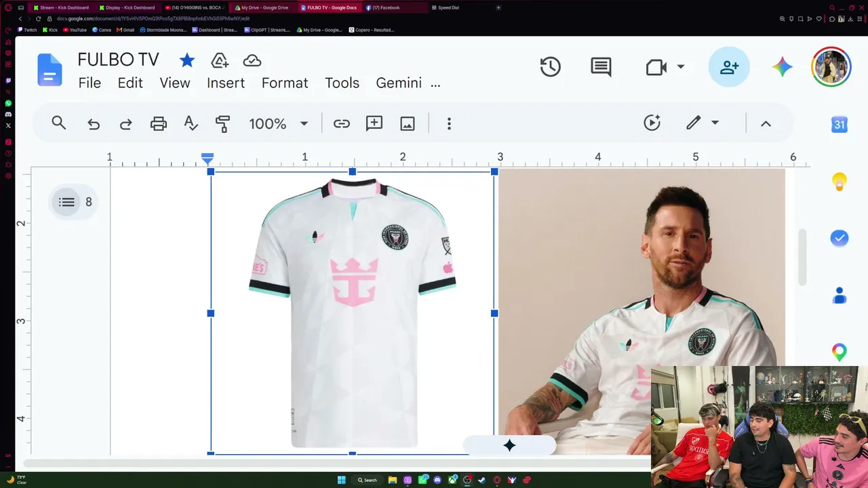Open the Google Docs home icon

pos(50,70)
